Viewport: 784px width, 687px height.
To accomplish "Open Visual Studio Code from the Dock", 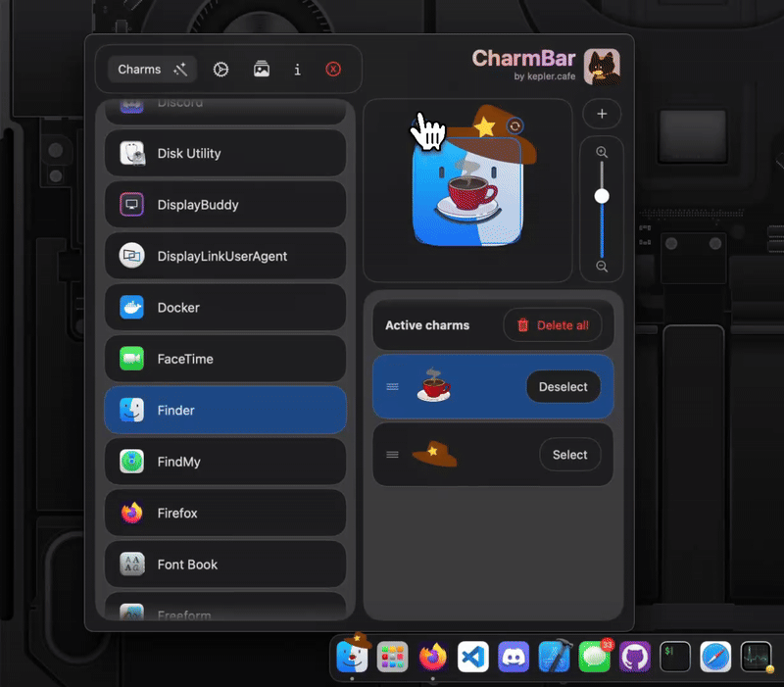I will [x=473, y=657].
